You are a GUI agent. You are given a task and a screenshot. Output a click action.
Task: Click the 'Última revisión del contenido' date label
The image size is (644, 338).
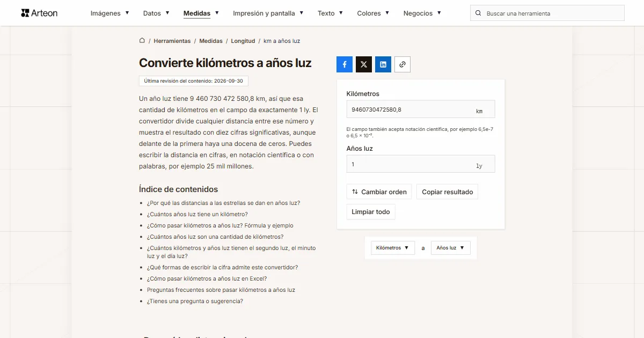tap(193, 81)
